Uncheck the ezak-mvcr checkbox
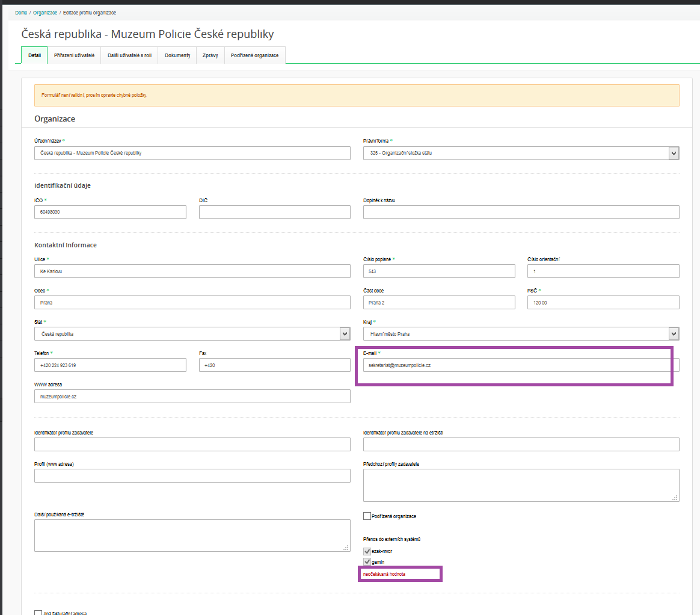Screen dimensions: 700x615 tap(367, 551)
